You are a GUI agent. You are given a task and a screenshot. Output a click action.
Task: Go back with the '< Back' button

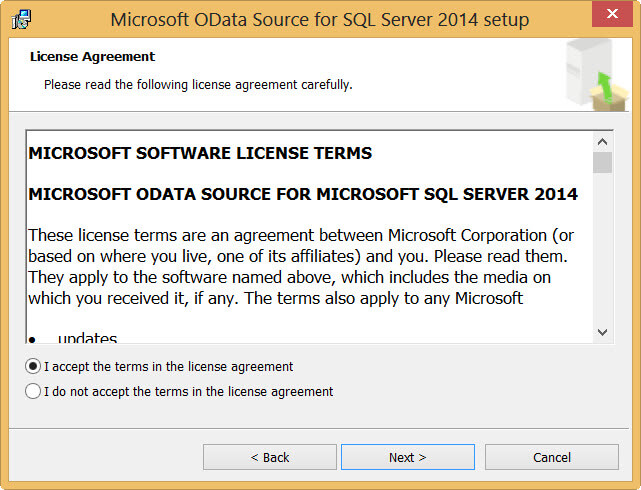tap(269, 457)
